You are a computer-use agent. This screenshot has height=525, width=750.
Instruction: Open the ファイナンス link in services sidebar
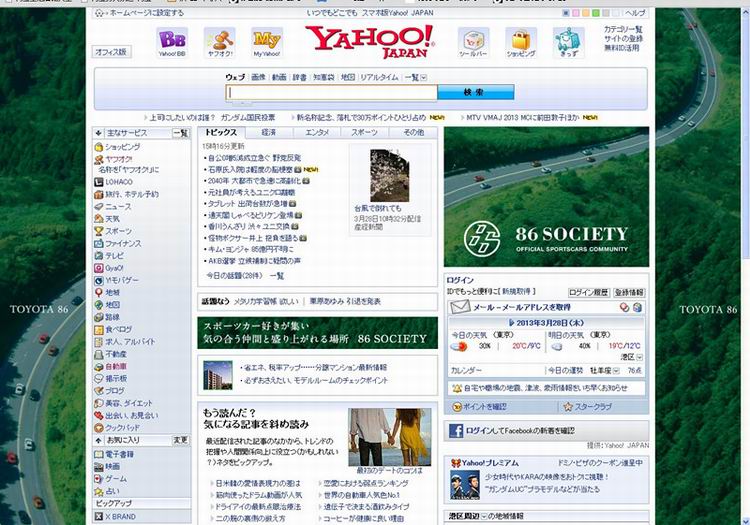click(124, 243)
